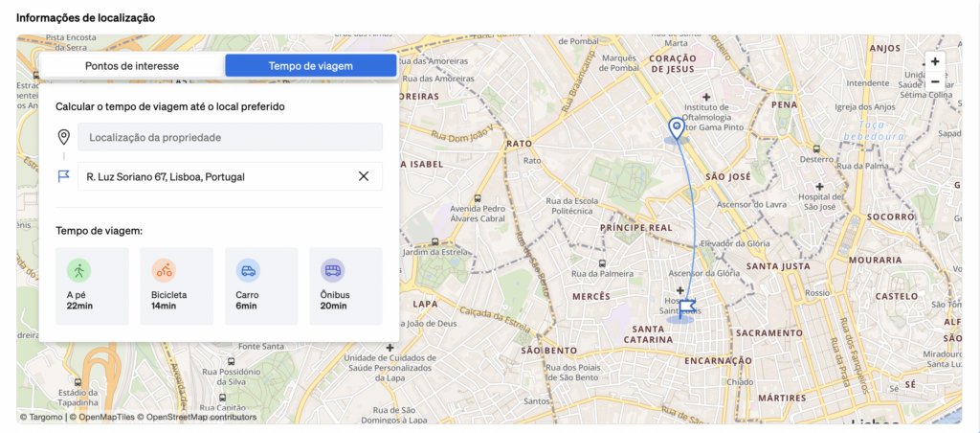The width and height of the screenshot is (980, 433).
Task: Select the A pé 22min travel card
Action: (x=92, y=285)
